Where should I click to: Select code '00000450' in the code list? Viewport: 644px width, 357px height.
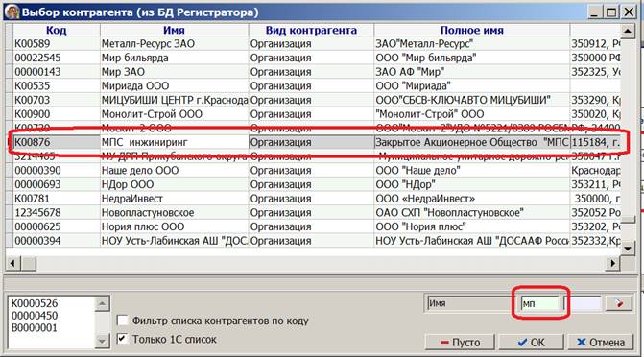[35, 316]
